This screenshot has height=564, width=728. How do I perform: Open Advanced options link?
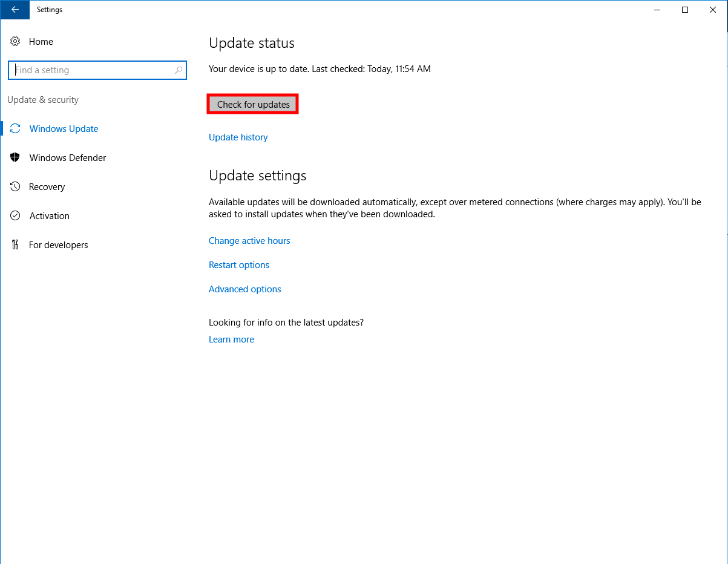[x=245, y=289]
